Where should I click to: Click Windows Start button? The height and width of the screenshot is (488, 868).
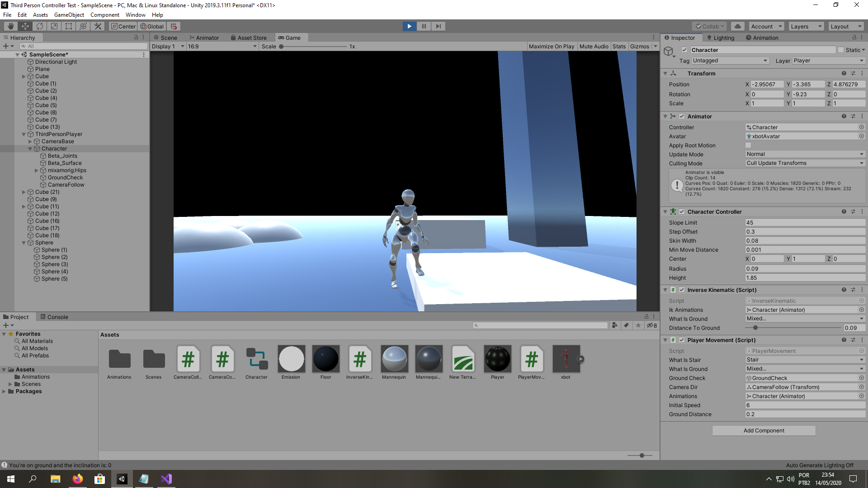point(11,479)
